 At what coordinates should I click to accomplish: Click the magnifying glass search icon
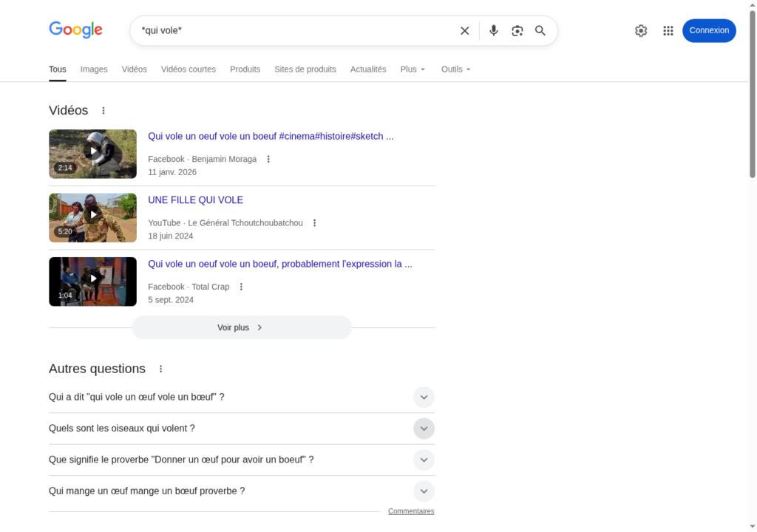pyautogui.click(x=540, y=31)
